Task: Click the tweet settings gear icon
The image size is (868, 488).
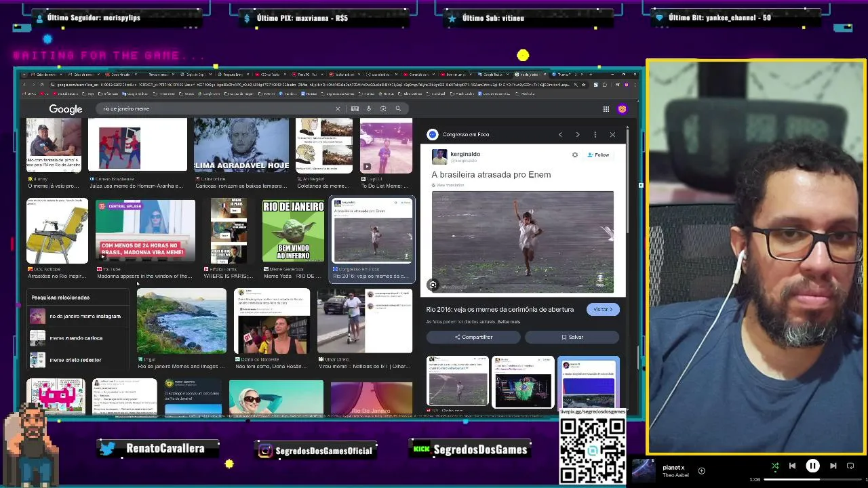Action: [x=575, y=155]
